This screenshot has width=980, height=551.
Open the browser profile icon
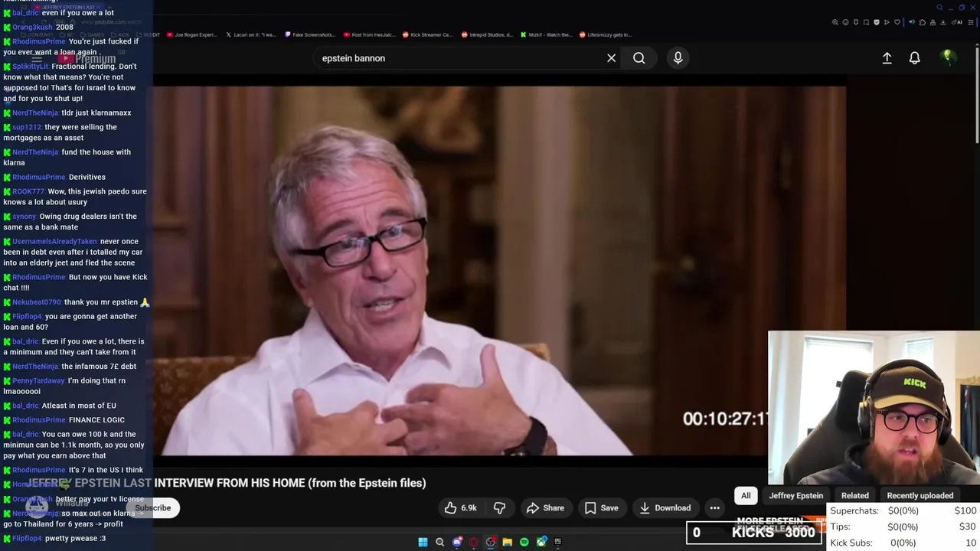click(x=933, y=22)
